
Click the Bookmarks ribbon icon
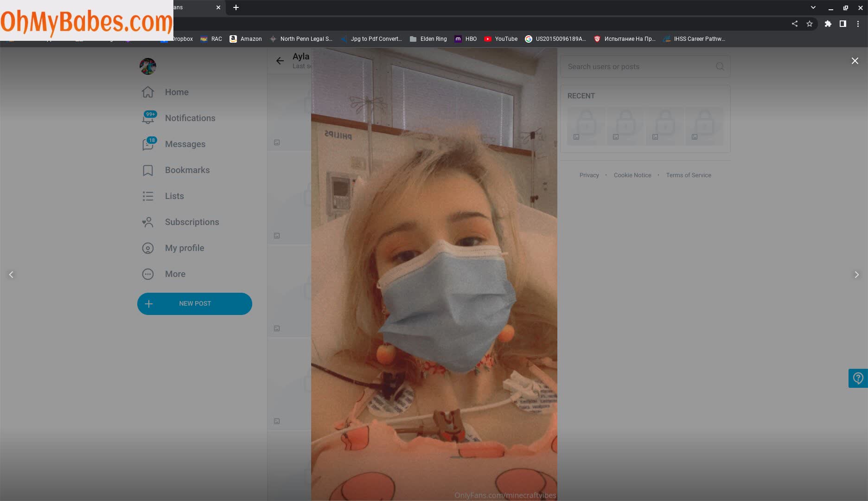point(148,171)
